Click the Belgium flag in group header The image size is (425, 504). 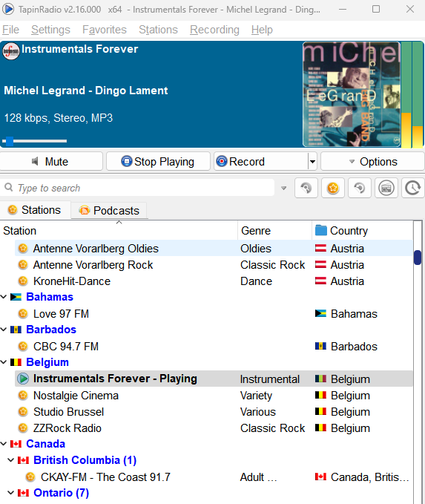(x=16, y=362)
